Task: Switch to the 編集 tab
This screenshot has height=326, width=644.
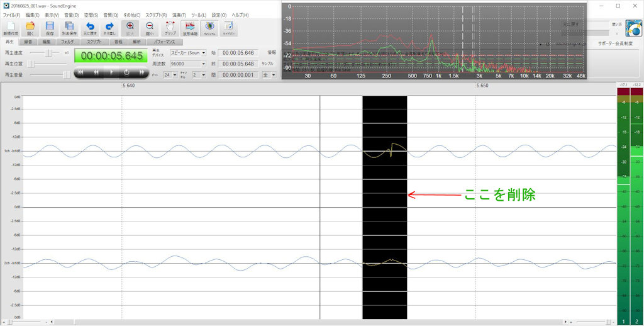Action: pyautogui.click(x=47, y=42)
